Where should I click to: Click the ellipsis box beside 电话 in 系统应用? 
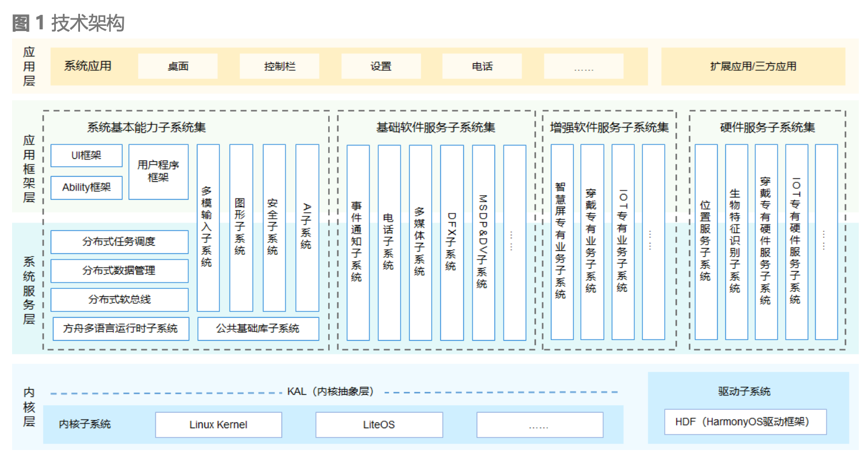coord(584,66)
